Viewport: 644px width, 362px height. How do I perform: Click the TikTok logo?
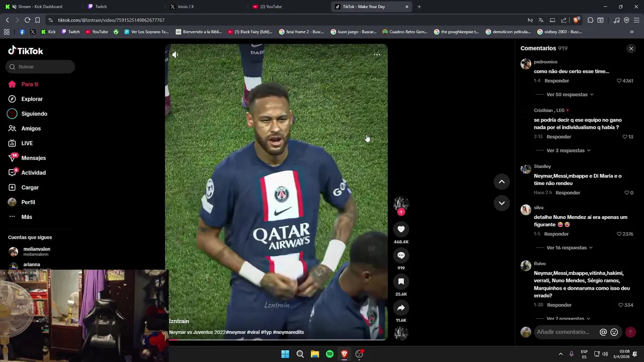pyautogui.click(x=26, y=50)
